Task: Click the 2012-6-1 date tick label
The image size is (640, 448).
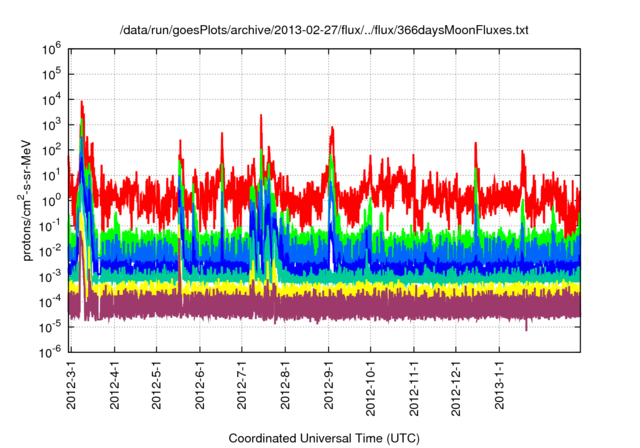Action: [x=199, y=385]
